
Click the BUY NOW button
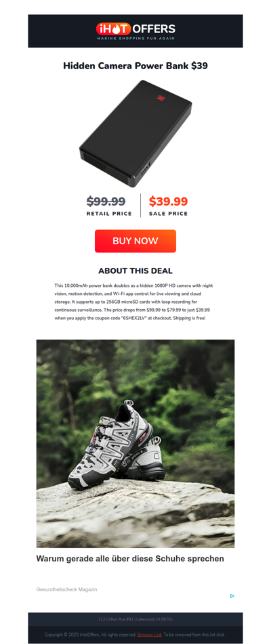coord(135,241)
